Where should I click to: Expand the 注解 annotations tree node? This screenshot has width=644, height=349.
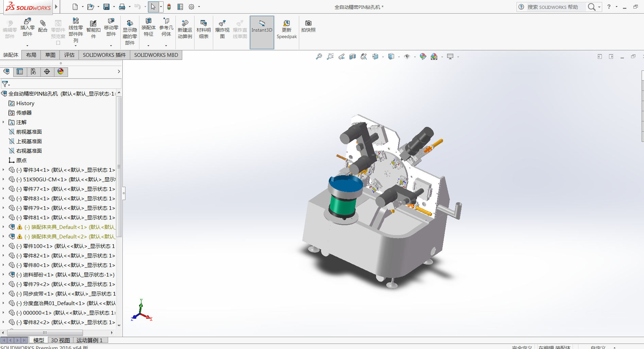tap(4, 122)
